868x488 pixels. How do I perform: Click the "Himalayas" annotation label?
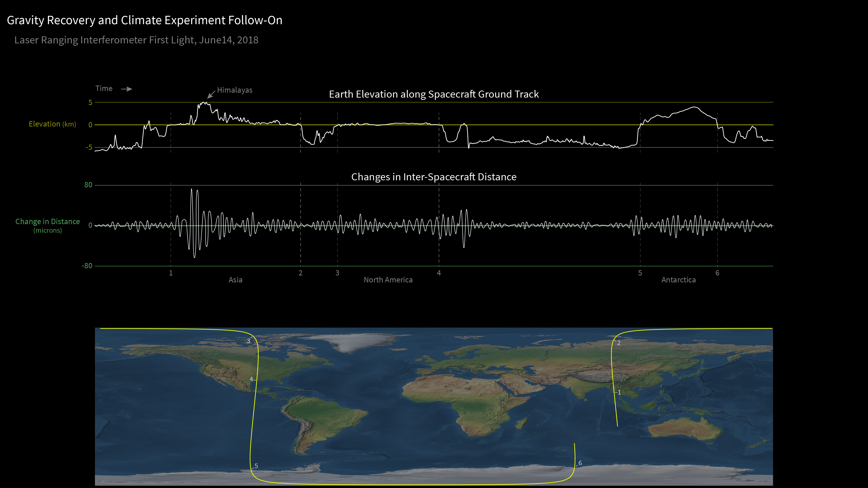tap(235, 90)
